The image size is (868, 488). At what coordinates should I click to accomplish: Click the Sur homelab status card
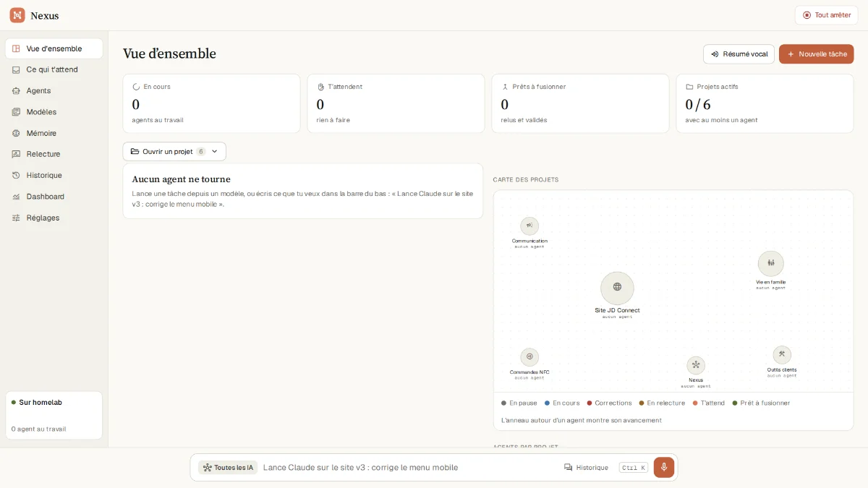coord(54,415)
